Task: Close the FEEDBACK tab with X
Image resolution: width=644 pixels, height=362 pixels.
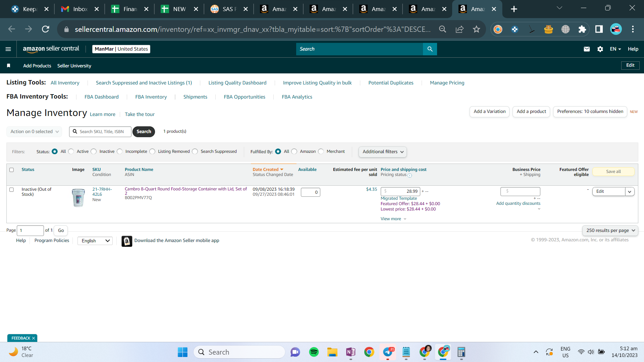Action: point(34,338)
